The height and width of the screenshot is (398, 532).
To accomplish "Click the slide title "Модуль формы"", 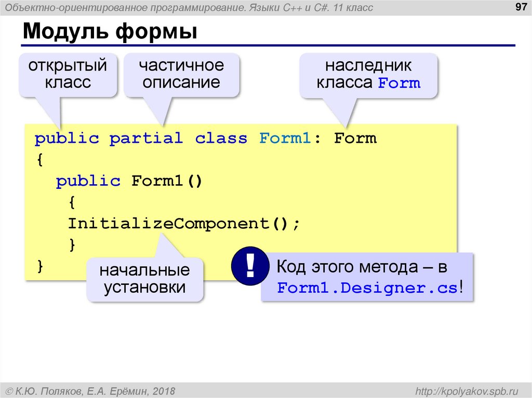I will (x=110, y=31).
